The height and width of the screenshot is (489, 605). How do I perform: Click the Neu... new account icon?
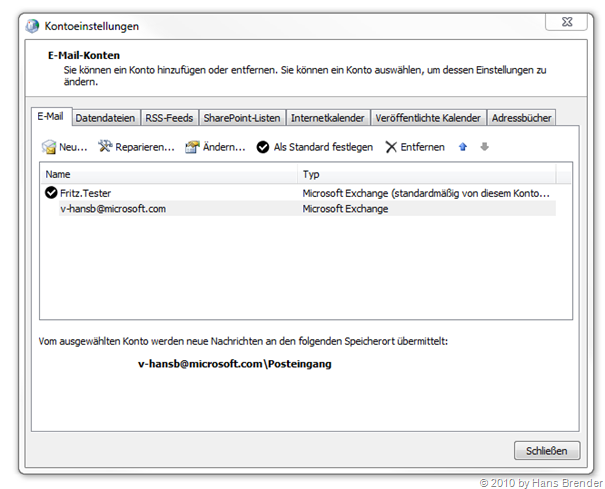click(x=48, y=147)
